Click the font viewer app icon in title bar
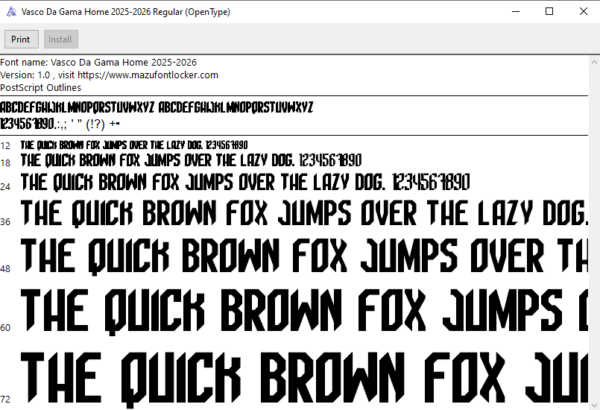This screenshot has width=600, height=410. pos(11,12)
